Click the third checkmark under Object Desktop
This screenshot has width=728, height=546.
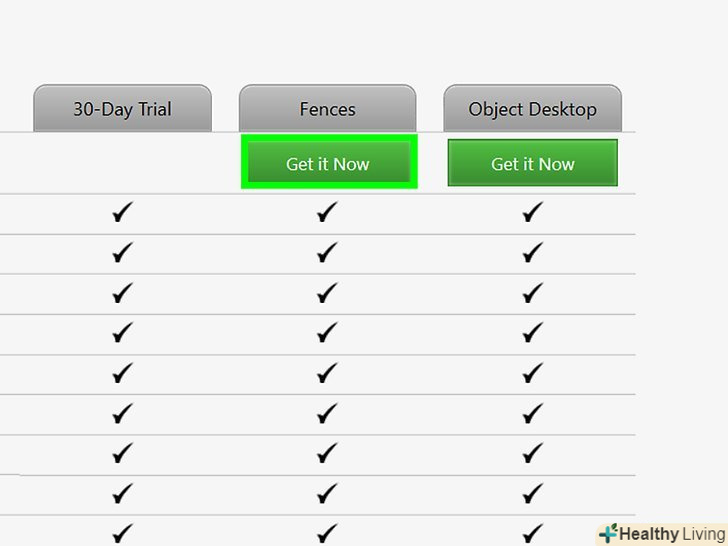point(532,293)
